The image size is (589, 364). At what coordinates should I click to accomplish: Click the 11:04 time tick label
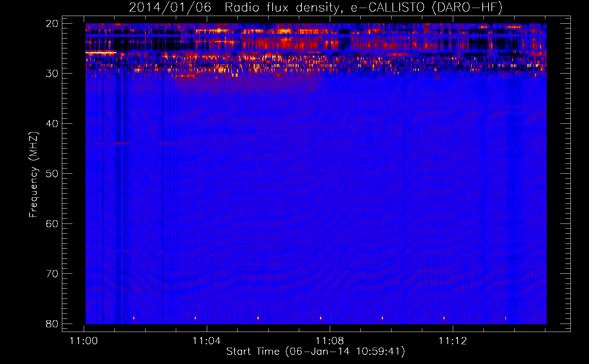(x=207, y=341)
